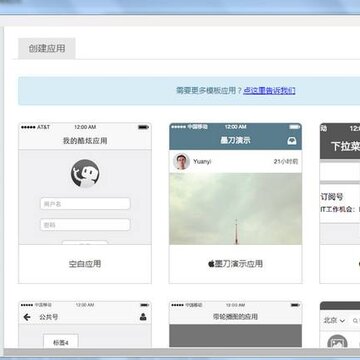Viewport: 360px width, 360px height.
Task: Click Yuanyi's avatar photo
Action: (x=182, y=162)
